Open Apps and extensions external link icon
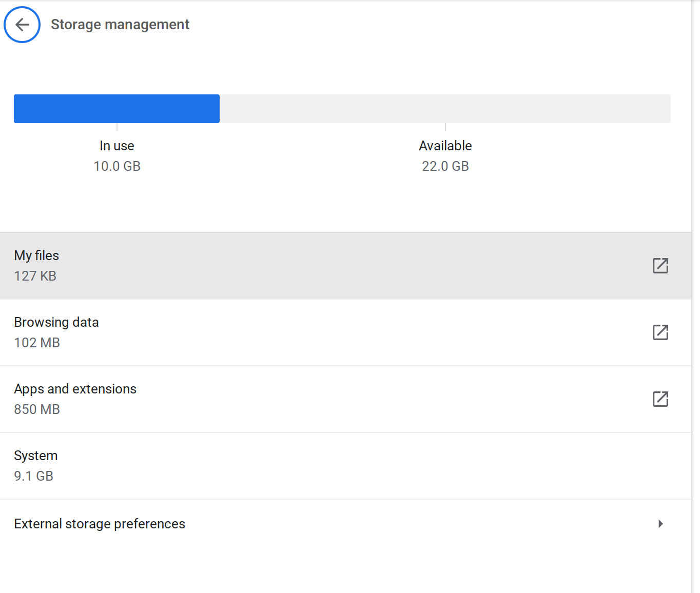The height and width of the screenshot is (593, 700). (x=660, y=399)
